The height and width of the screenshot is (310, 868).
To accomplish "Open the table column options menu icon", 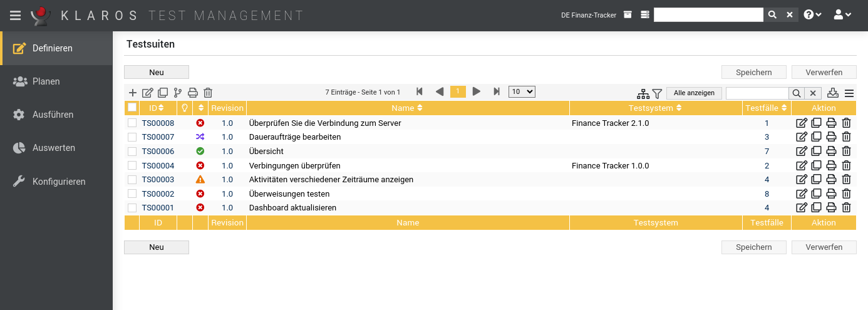I will point(849,93).
